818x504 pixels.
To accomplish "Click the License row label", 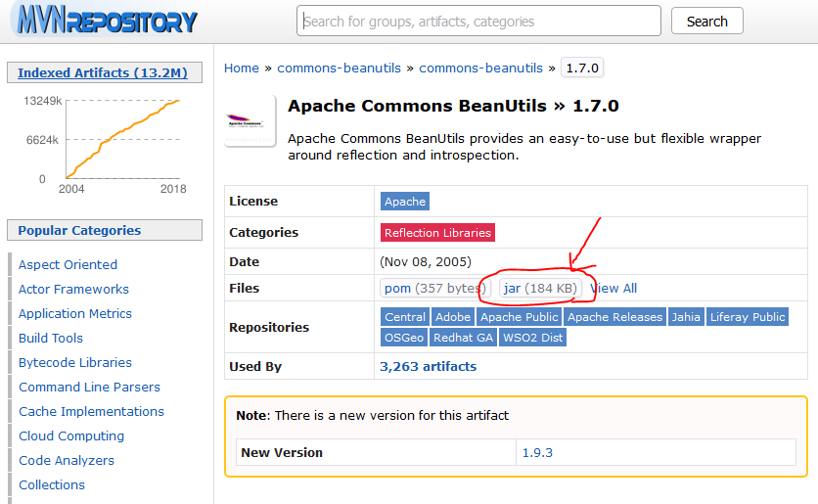I will coord(253,201).
